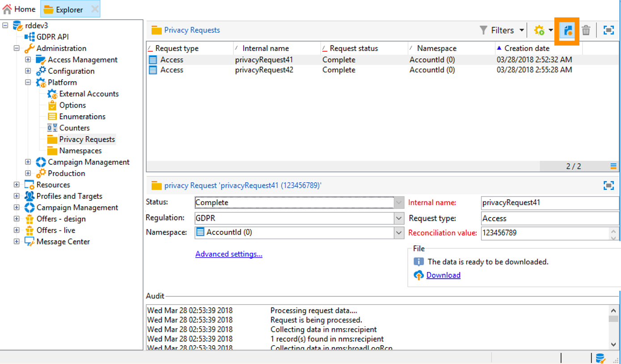Viewport: 621px width, 364px height.
Task: Click the Namespaces folder icon
Action: pyautogui.click(x=52, y=151)
